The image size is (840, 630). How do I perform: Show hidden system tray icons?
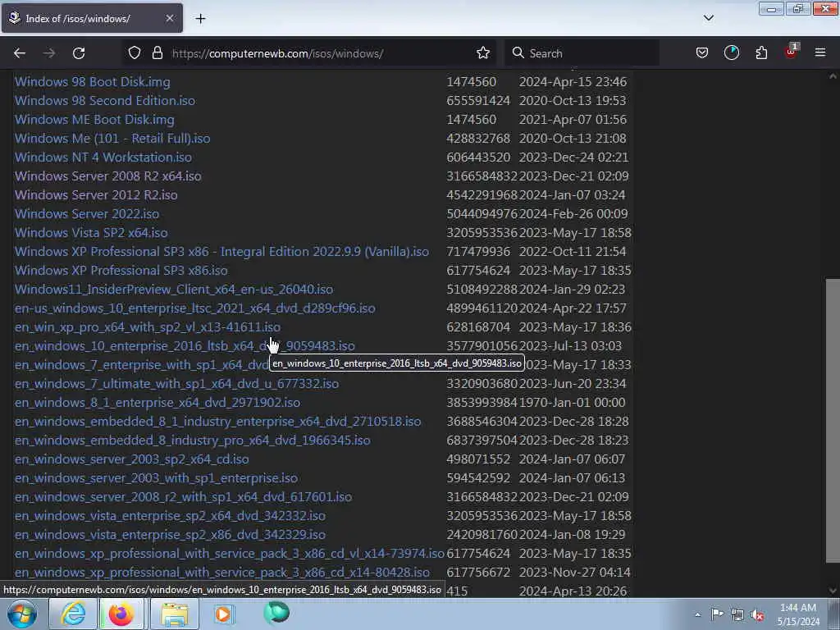click(x=697, y=614)
